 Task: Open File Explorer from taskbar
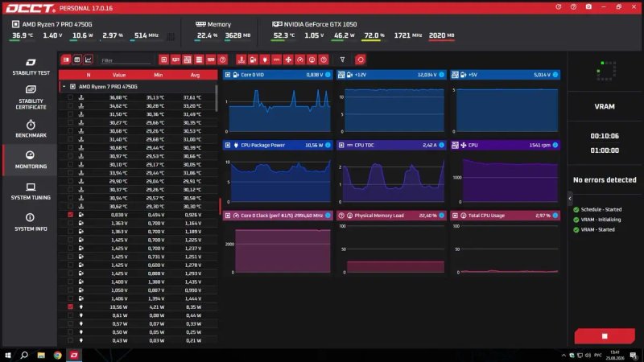pos(41,355)
